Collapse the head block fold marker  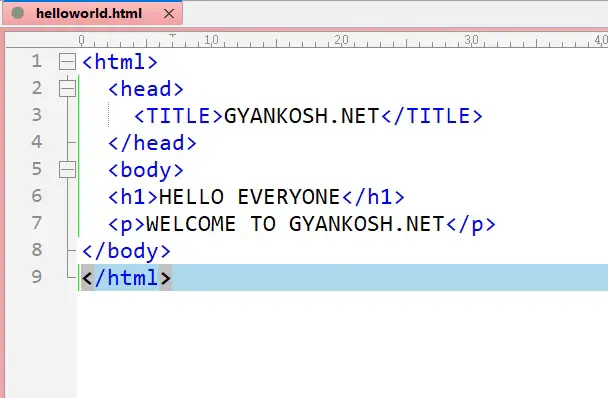[x=67, y=88]
